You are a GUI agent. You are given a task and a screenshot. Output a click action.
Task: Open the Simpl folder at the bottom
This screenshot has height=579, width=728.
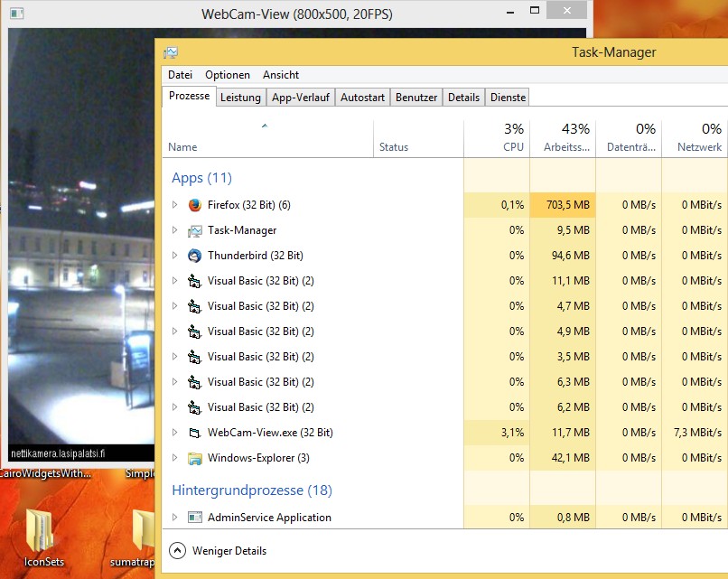140,473
